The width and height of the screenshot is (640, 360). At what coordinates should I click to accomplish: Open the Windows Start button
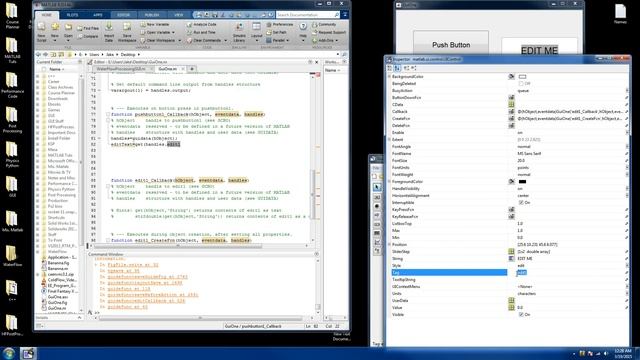[x=9, y=353]
